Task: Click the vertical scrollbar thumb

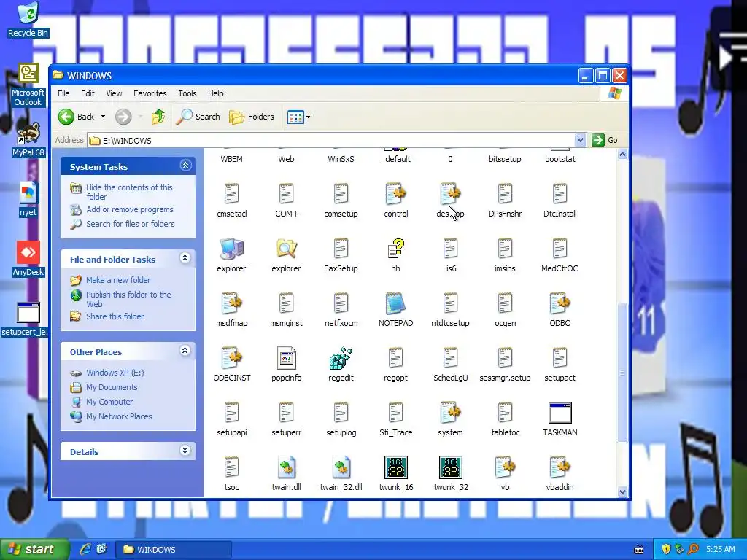Action: [622, 373]
